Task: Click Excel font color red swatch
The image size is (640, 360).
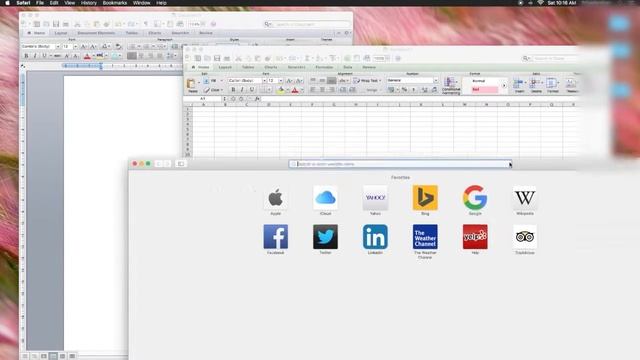Action: pos(295,90)
